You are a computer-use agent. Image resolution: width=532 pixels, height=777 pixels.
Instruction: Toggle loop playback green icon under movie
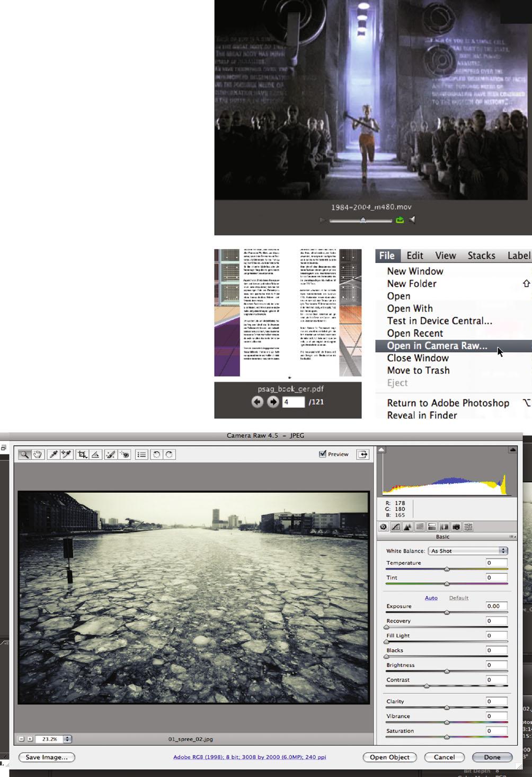point(400,220)
